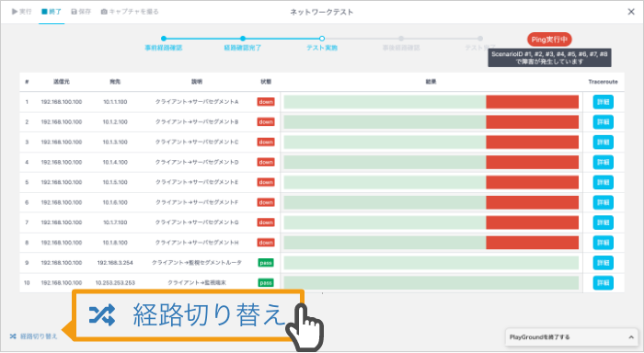Click the テスト実施 step marker
Image resolution: width=644 pixels, height=353 pixels.
pos(322,39)
